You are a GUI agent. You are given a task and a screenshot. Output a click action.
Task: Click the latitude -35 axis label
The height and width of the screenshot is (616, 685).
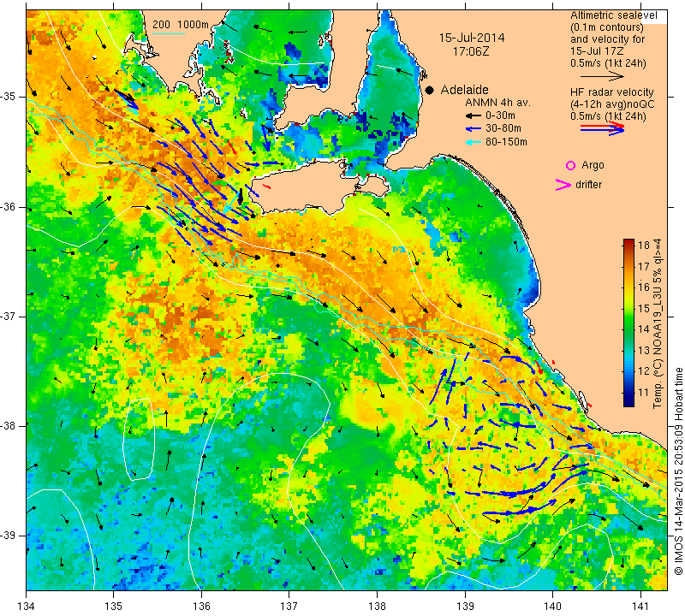coord(9,97)
